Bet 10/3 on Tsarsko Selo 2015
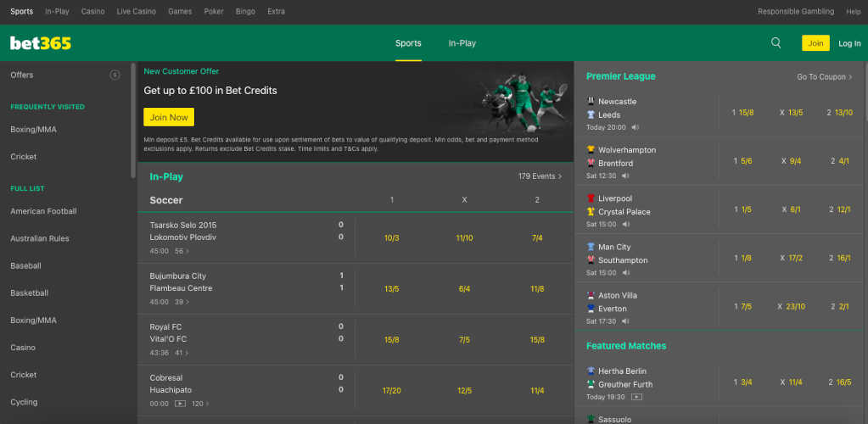 pyautogui.click(x=391, y=238)
